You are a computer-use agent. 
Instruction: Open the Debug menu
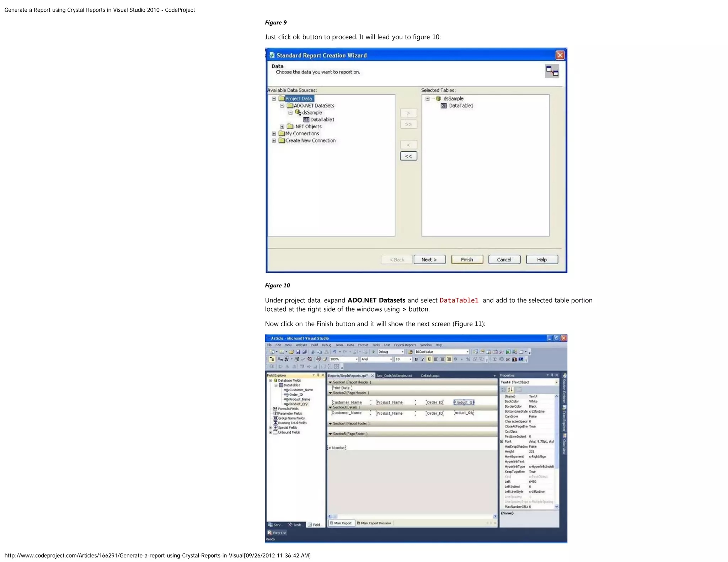tap(326, 345)
